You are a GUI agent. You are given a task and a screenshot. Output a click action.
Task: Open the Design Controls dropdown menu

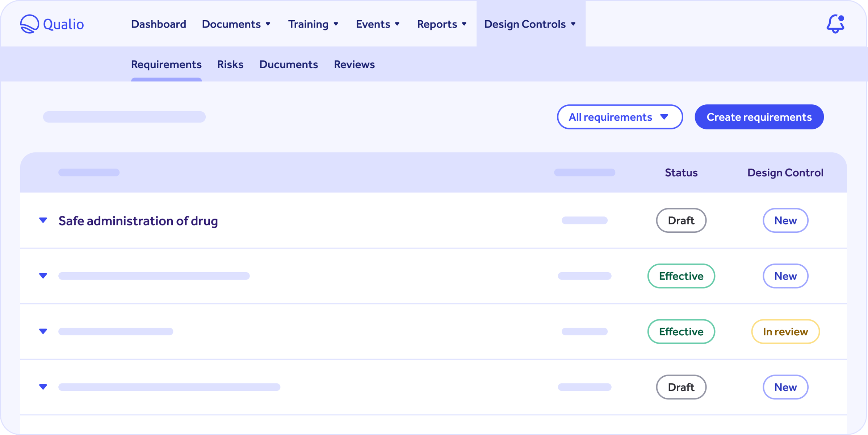point(530,24)
